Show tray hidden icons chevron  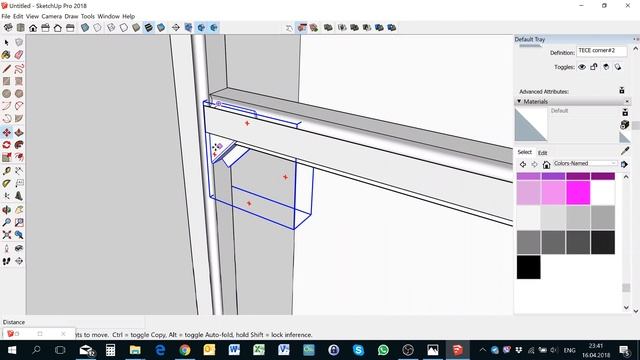point(482,350)
